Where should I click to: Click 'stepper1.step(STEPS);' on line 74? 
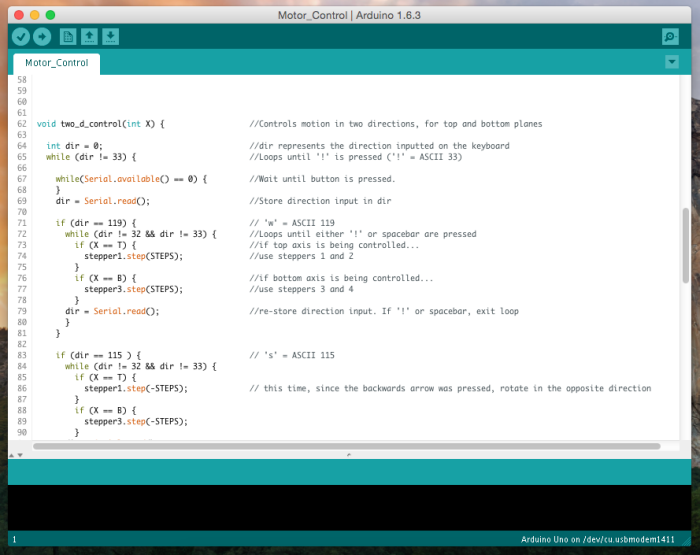pos(133,256)
